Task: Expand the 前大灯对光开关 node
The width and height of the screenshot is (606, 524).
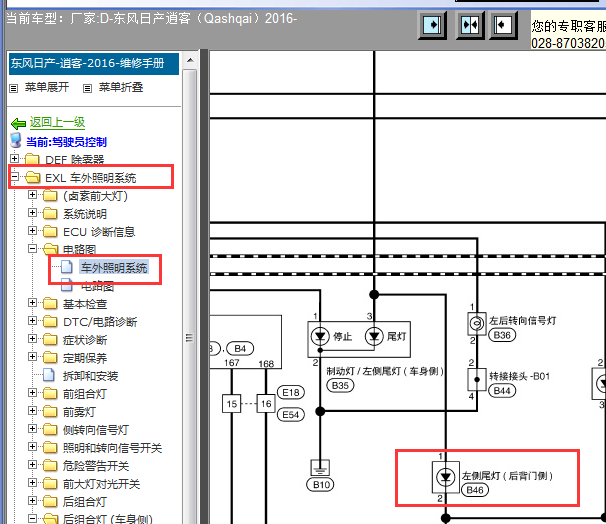Action: 32,483
